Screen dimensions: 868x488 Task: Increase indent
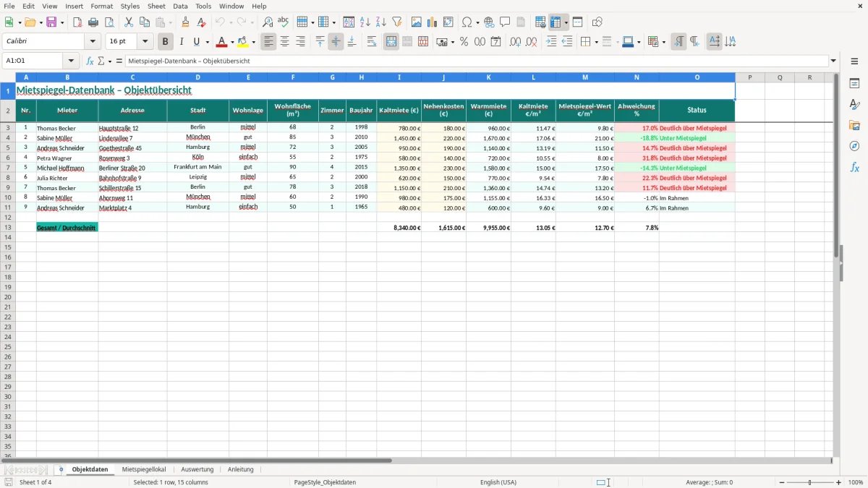coord(551,42)
